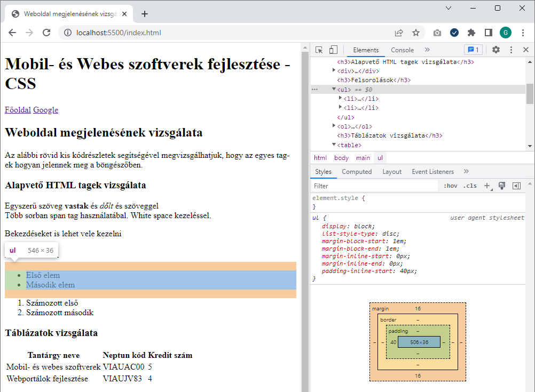Select html in the breadcrumb
Viewport: 535px width, 392px height.
point(320,158)
